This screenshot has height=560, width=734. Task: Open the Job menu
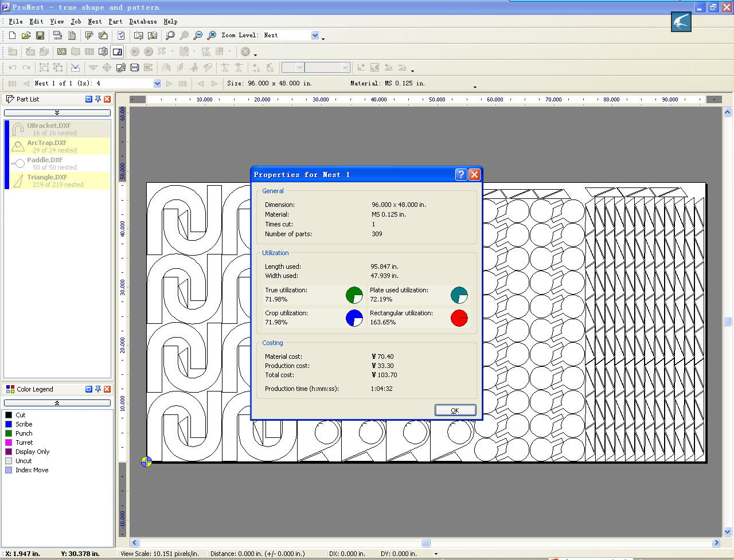[76, 21]
